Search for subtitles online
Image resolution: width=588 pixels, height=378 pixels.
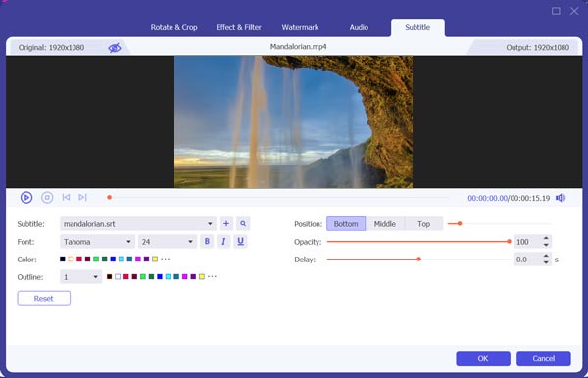pos(243,224)
